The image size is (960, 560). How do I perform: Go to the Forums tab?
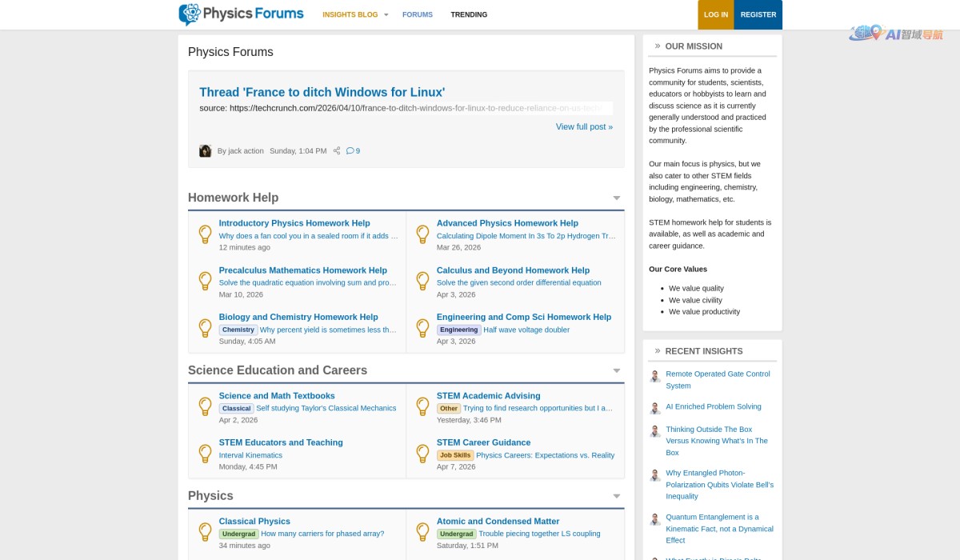[x=417, y=14]
